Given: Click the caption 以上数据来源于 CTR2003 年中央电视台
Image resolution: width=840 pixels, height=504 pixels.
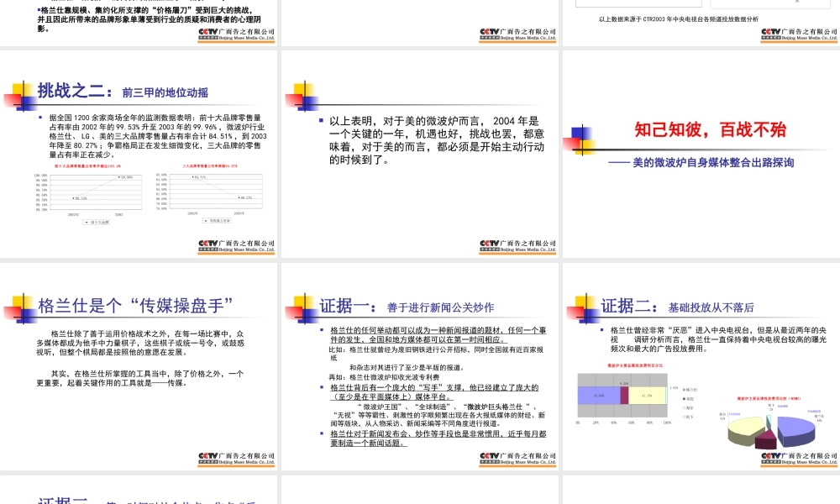Looking at the screenshot, I should [679, 19].
